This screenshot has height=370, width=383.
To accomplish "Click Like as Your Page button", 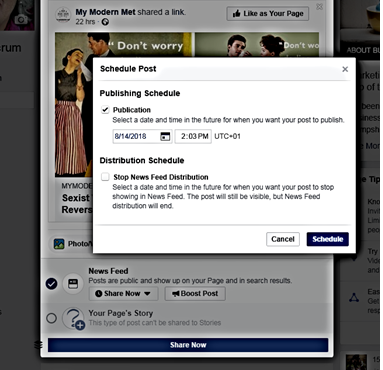I will [x=268, y=14].
